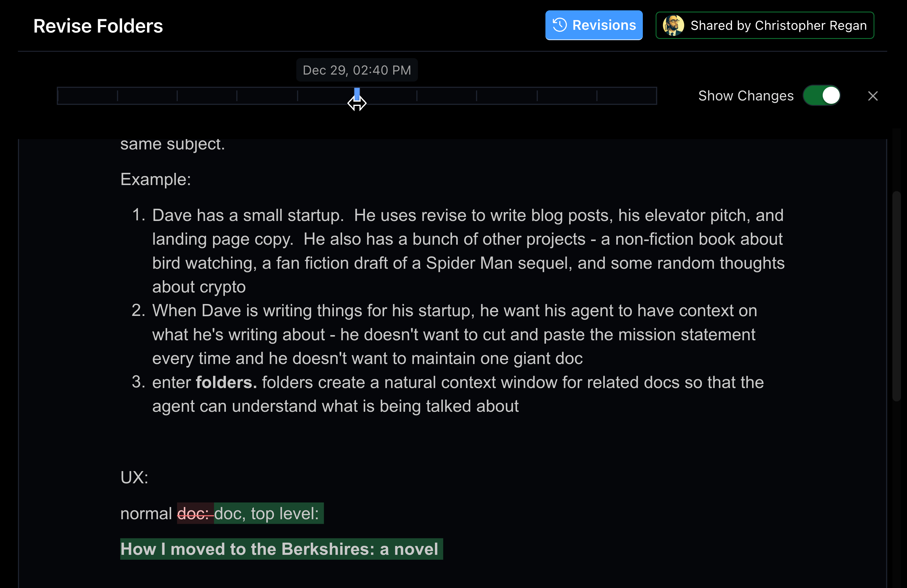907x588 pixels.
Task: Click the "How I moved to the Berkshires" heading
Action: 279,549
